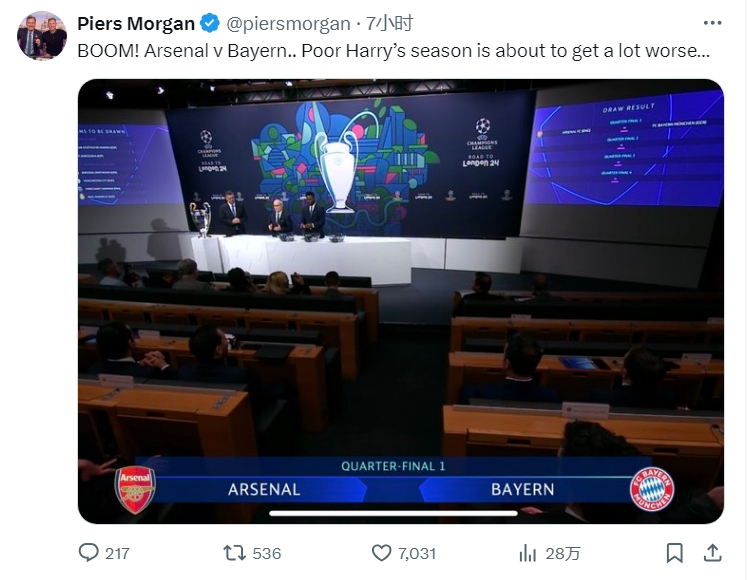
Task: Open view analytics bar chart icon
Action: coord(528,552)
